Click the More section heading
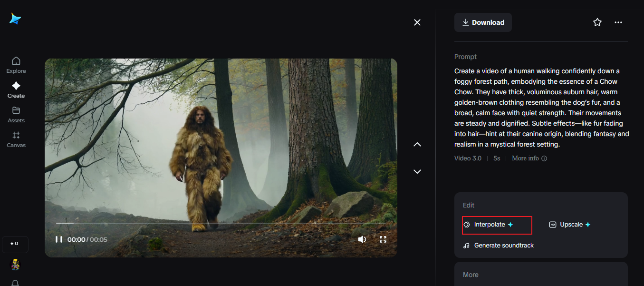Viewport: 644px width, 286px height. [471, 275]
